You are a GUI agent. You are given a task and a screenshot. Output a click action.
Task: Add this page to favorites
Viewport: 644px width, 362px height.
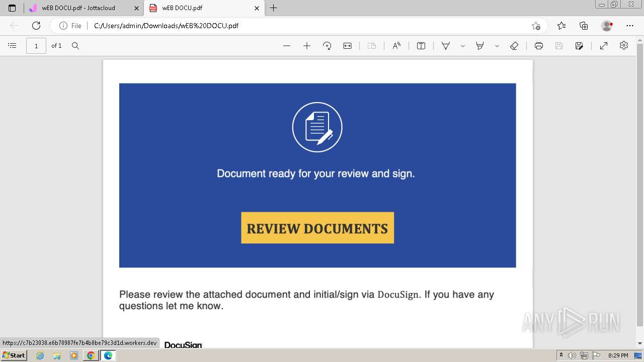[536, 26]
